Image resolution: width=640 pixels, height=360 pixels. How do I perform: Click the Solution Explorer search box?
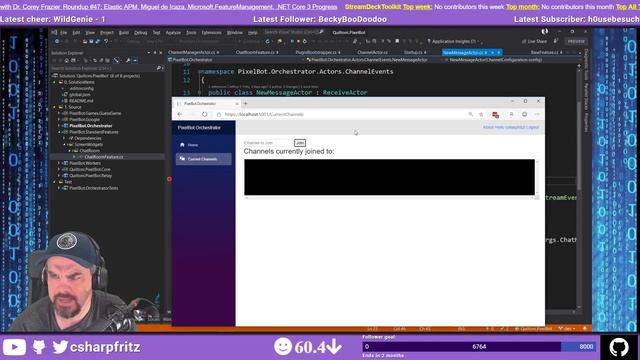(103, 68)
